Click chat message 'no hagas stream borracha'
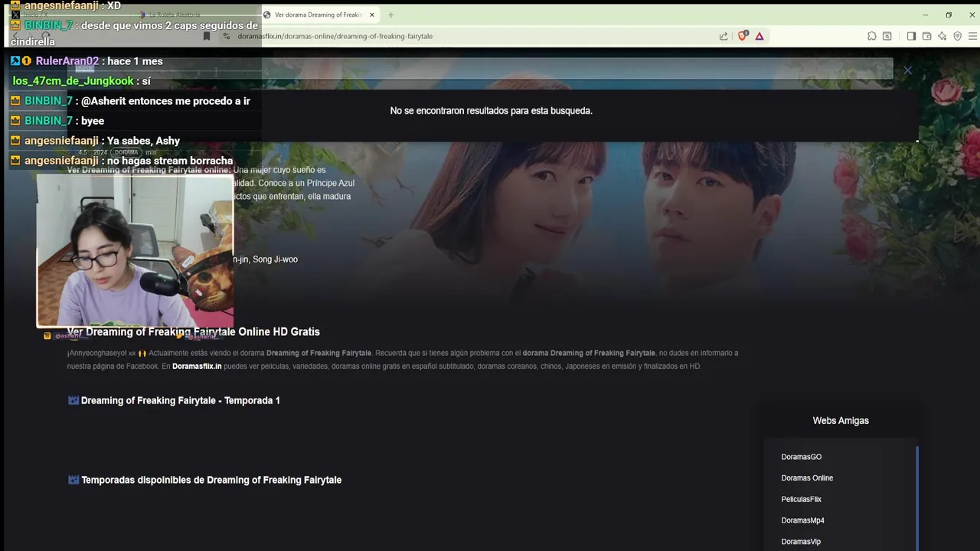This screenshot has width=980, height=551. 170,161
